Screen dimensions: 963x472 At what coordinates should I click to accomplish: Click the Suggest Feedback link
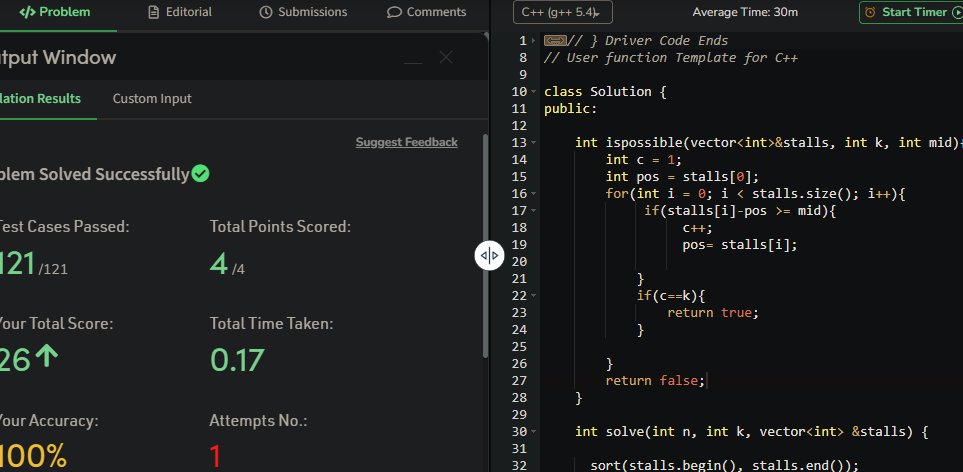[x=407, y=142]
